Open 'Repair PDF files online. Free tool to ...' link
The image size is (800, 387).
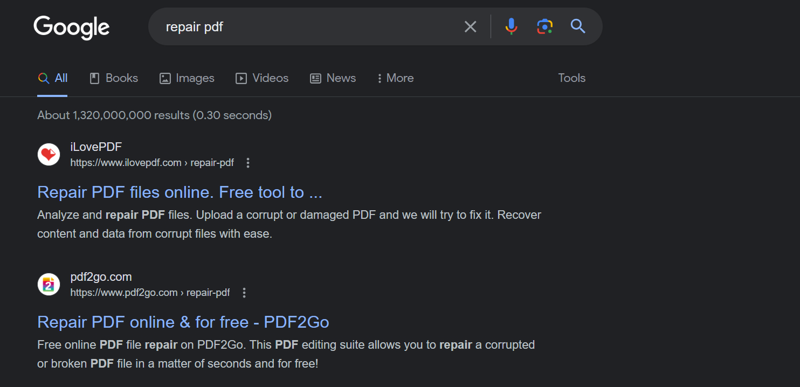click(x=180, y=192)
